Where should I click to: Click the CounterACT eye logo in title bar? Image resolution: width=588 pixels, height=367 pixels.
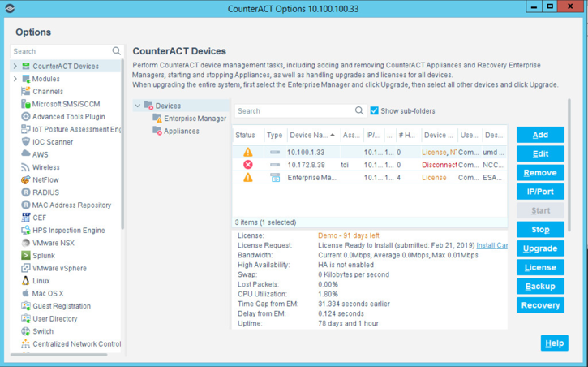(x=10, y=8)
